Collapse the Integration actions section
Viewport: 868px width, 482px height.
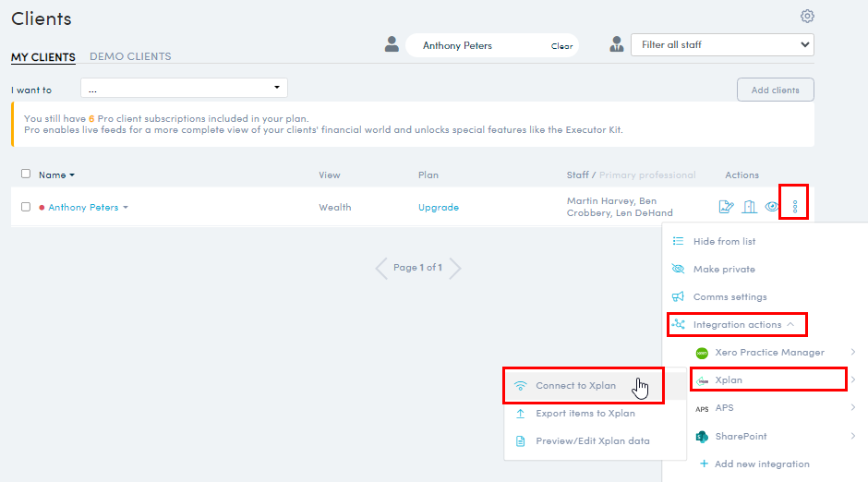pos(737,325)
